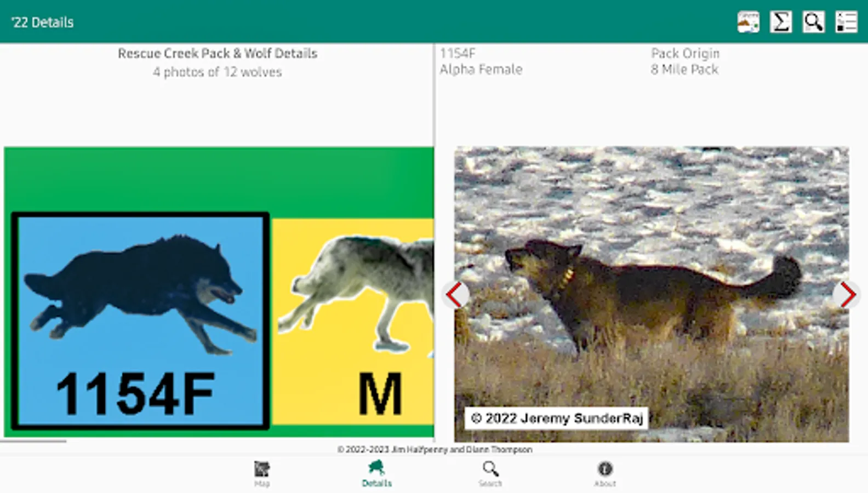
Task: Select the Details tab in bottom navigation
Action: click(377, 474)
